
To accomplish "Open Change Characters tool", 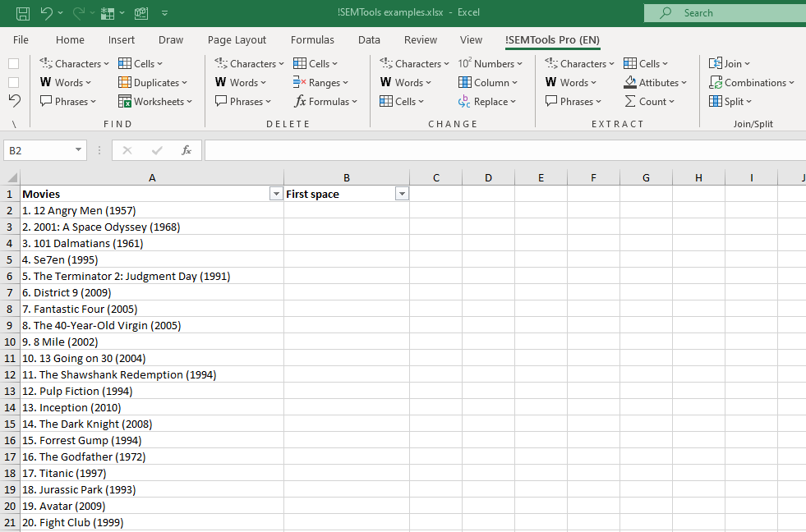I will 414,64.
